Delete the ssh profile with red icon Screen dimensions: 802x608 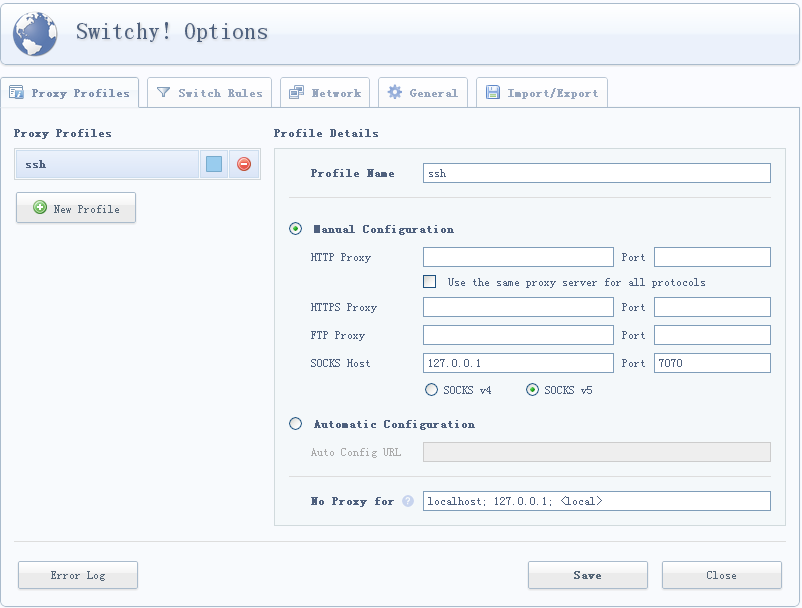tap(244, 164)
